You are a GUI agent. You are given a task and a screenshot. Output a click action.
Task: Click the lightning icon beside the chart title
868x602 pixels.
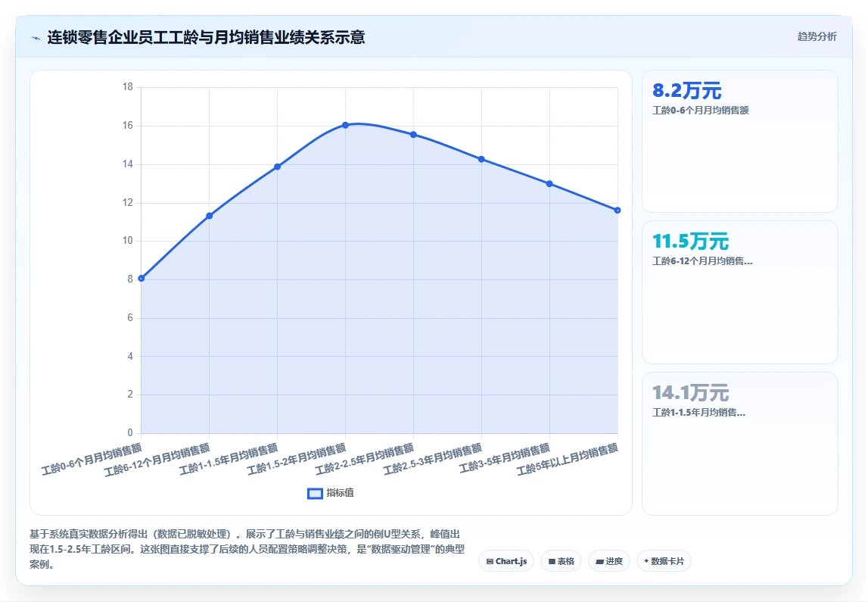pyautogui.click(x=36, y=38)
